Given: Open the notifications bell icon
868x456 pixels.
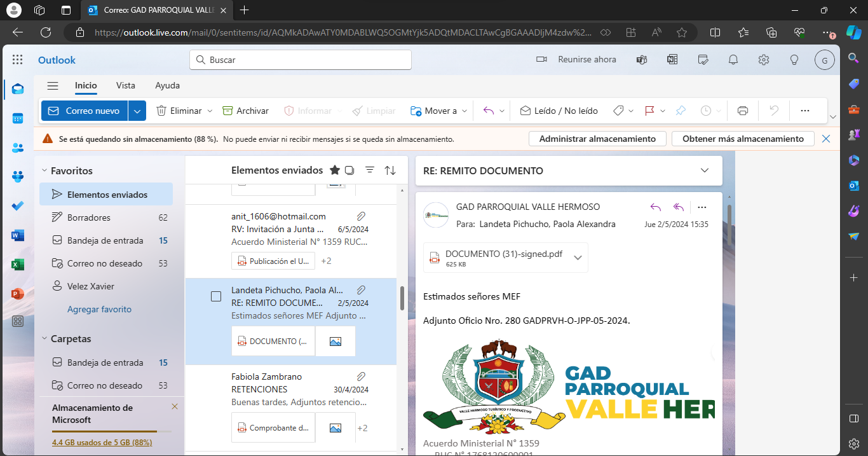Looking at the screenshot, I should 733,60.
